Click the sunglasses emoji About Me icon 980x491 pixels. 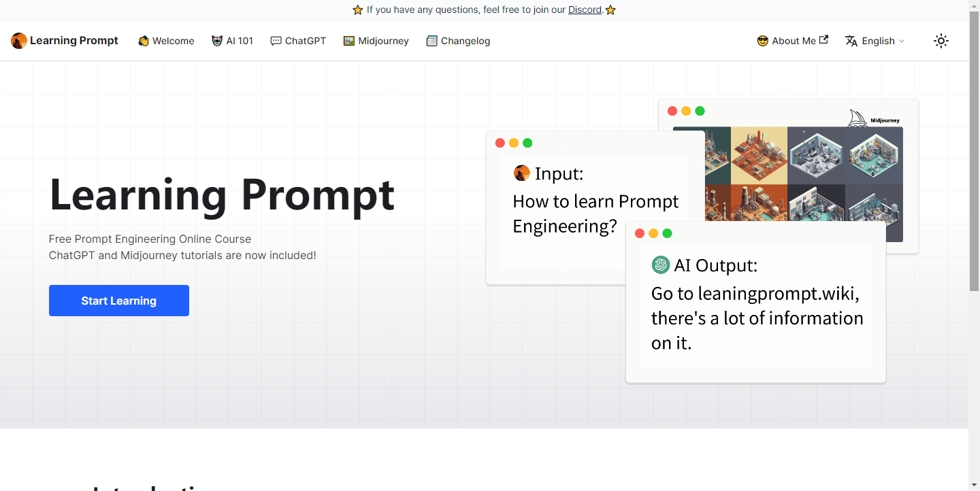pyautogui.click(x=763, y=41)
